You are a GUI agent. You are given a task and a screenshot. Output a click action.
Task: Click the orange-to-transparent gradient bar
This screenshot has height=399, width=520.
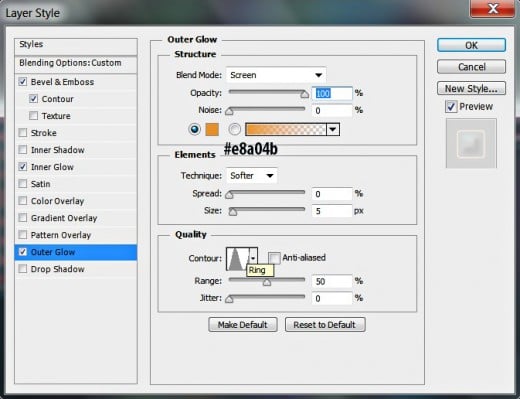(286, 129)
